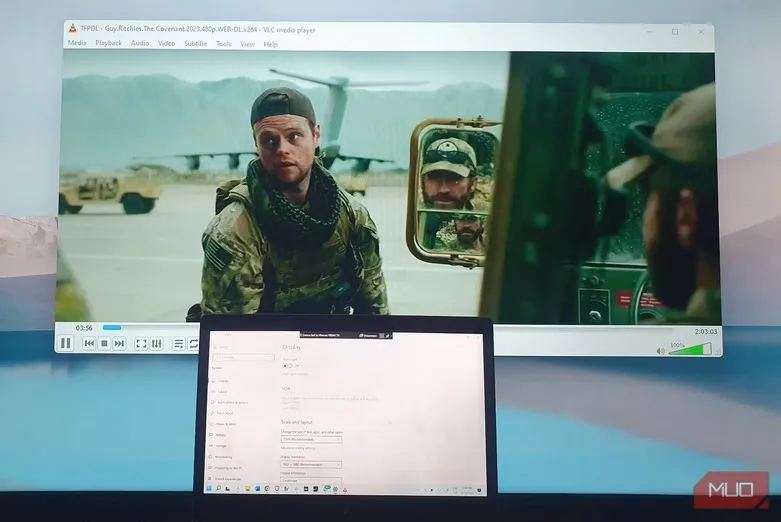
Task: Expand the Display resolution dropdown
Action: click(311, 464)
